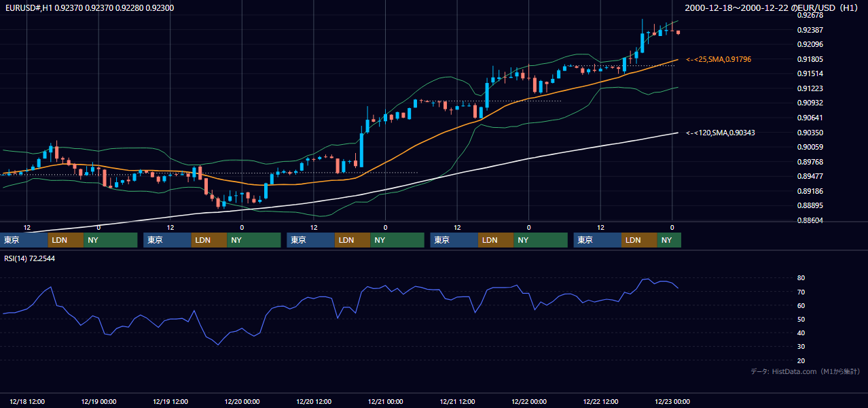Click RSI axis level 60

(x=801, y=305)
